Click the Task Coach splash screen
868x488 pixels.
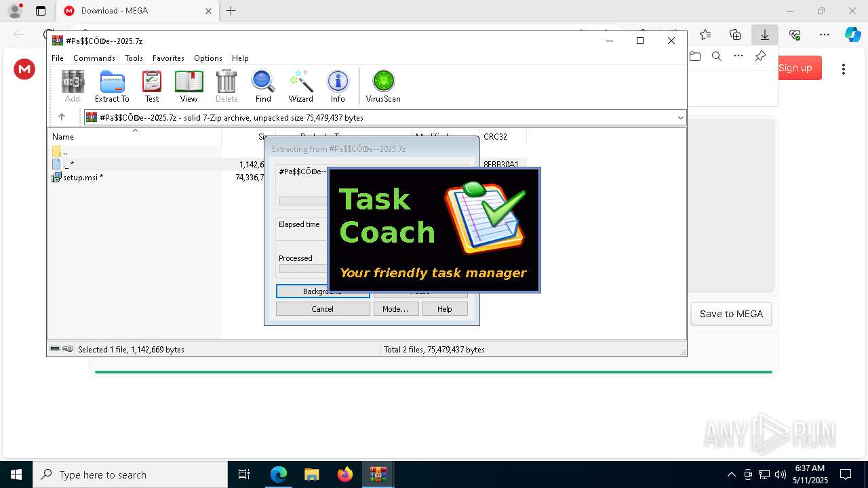click(x=434, y=230)
